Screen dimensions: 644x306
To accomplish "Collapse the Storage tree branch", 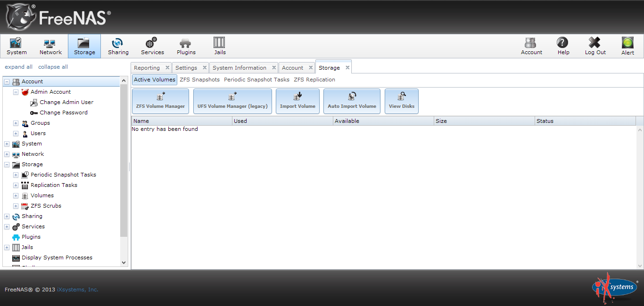I will pyautogui.click(x=7, y=164).
